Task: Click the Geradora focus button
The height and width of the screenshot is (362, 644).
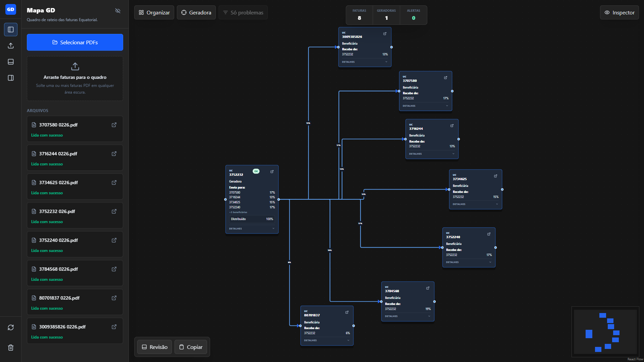Action: click(x=196, y=12)
